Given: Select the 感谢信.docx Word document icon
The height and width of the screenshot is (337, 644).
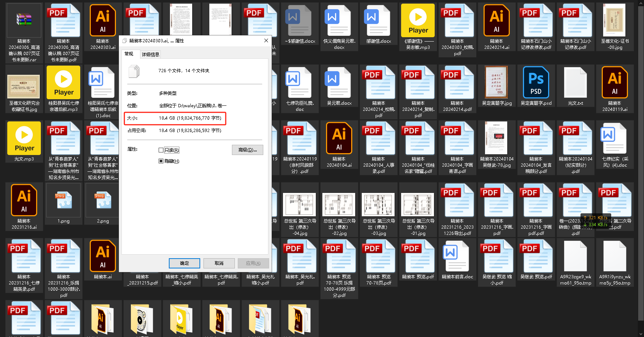Looking at the screenshot, I should [378, 20].
